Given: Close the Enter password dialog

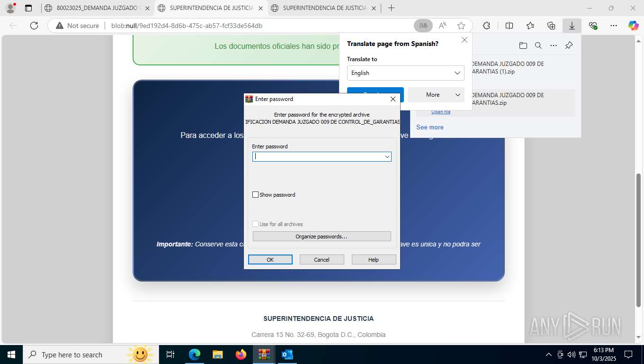Looking at the screenshot, I should pyautogui.click(x=393, y=99).
